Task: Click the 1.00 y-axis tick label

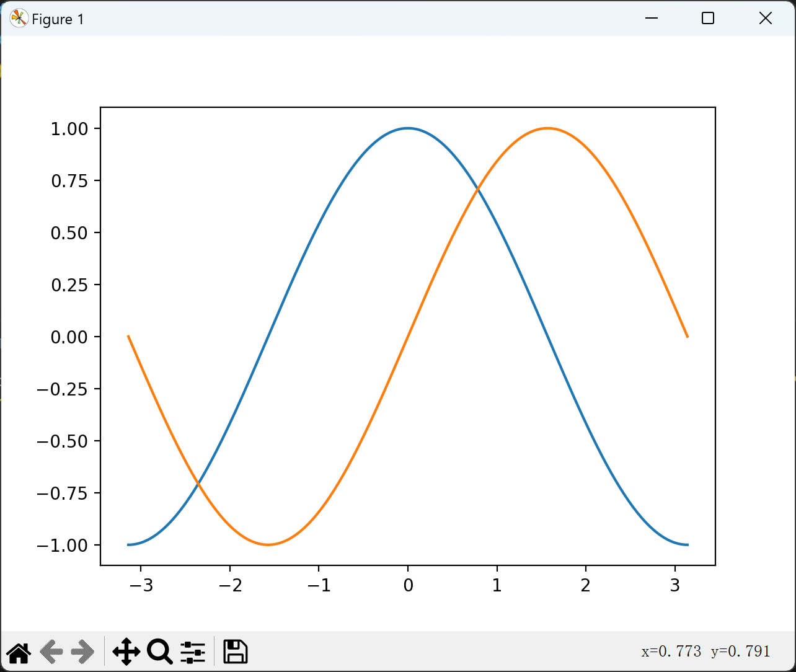Action: point(69,129)
